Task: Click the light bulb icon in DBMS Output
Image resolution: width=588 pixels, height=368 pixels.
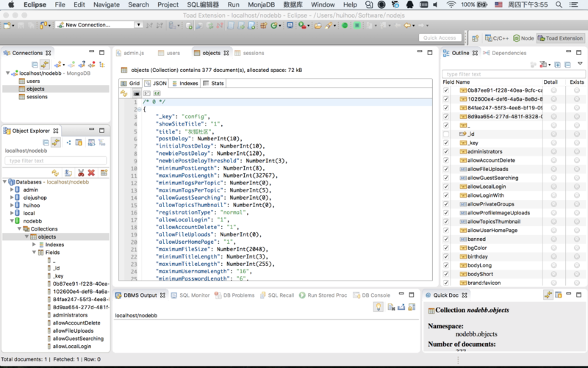Action: [x=378, y=307]
